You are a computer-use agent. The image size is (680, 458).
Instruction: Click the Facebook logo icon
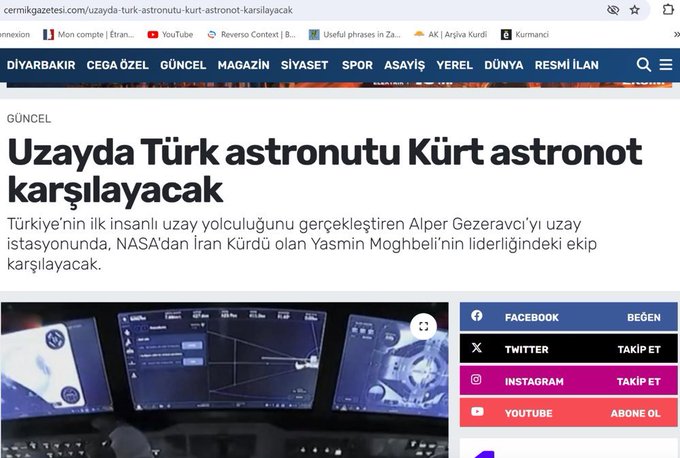point(477,316)
